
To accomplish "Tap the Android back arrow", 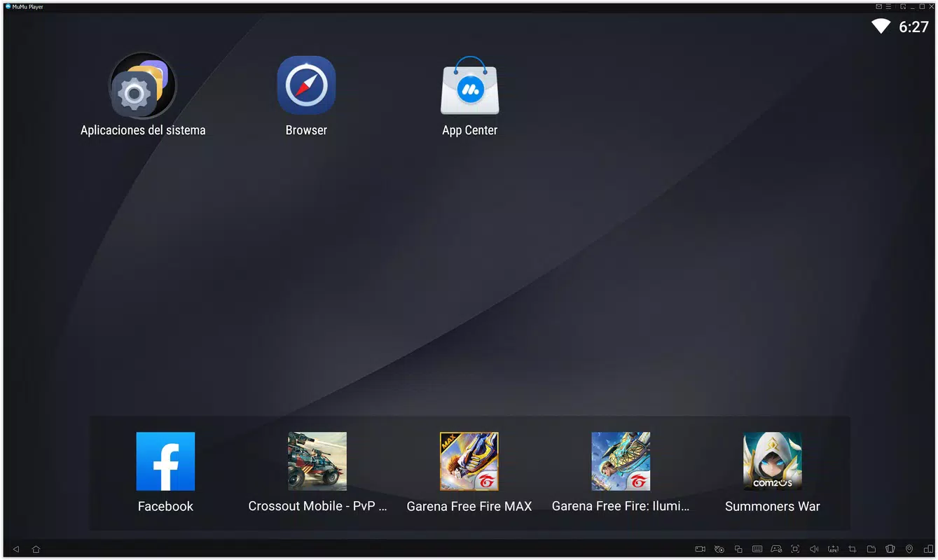I will 16,549.
